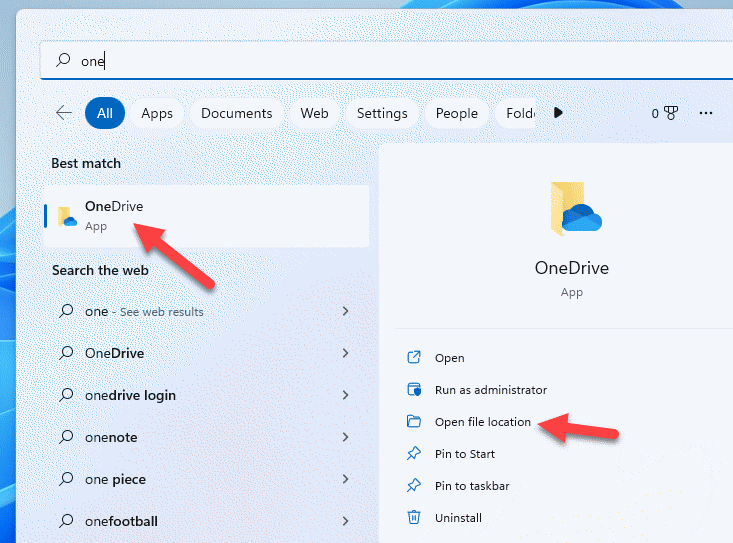This screenshot has height=543, width=733.
Task: Click the Uninstall trash can icon
Action: point(414,517)
